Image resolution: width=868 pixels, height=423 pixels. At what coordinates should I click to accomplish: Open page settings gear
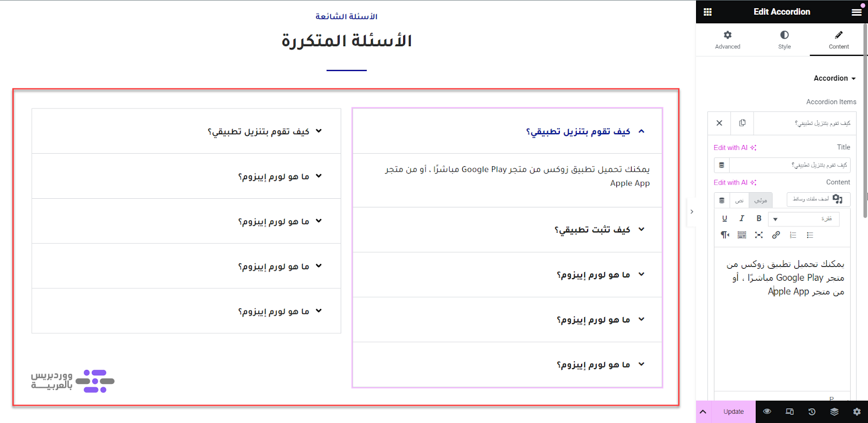[857, 412]
